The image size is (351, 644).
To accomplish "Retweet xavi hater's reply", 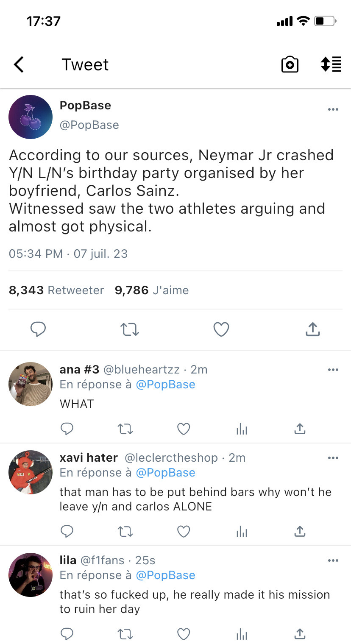I will tap(125, 531).
